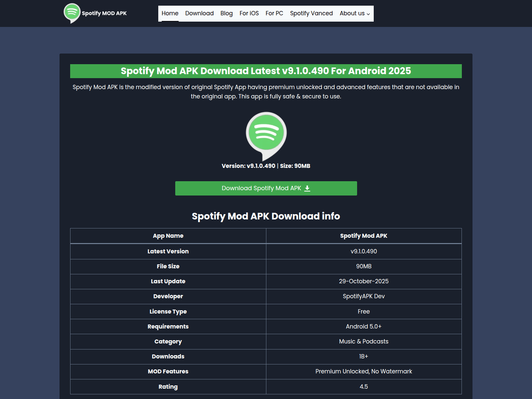Image resolution: width=532 pixels, height=399 pixels.
Task: Expand the About us dropdown chevron
Action: click(368, 14)
